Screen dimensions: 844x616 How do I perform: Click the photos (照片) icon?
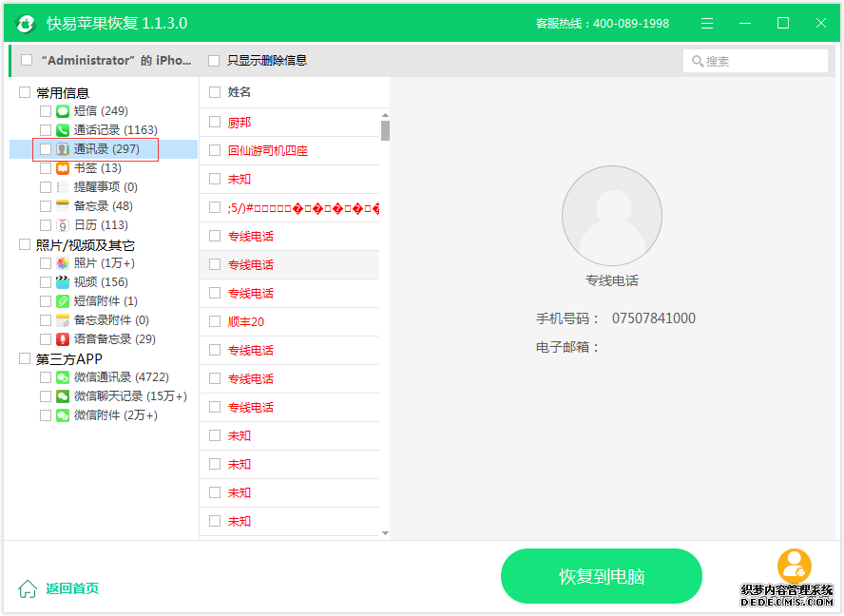click(x=63, y=263)
